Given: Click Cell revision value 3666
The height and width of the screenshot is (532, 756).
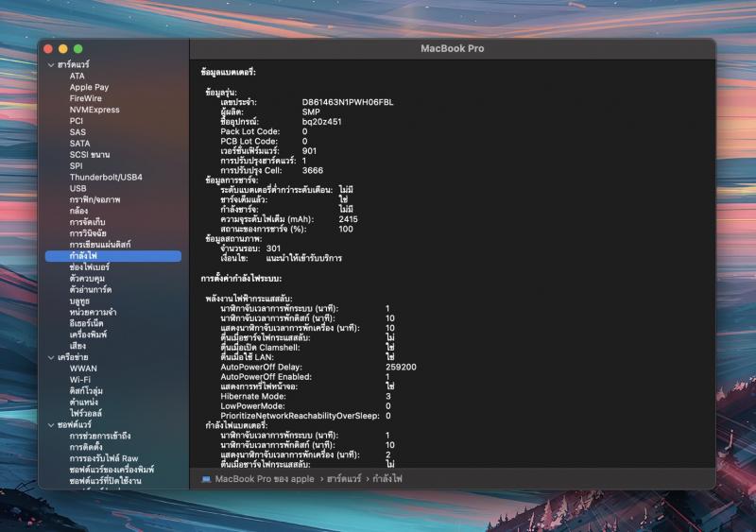Looking at the screenshot, I should [313, 171].
